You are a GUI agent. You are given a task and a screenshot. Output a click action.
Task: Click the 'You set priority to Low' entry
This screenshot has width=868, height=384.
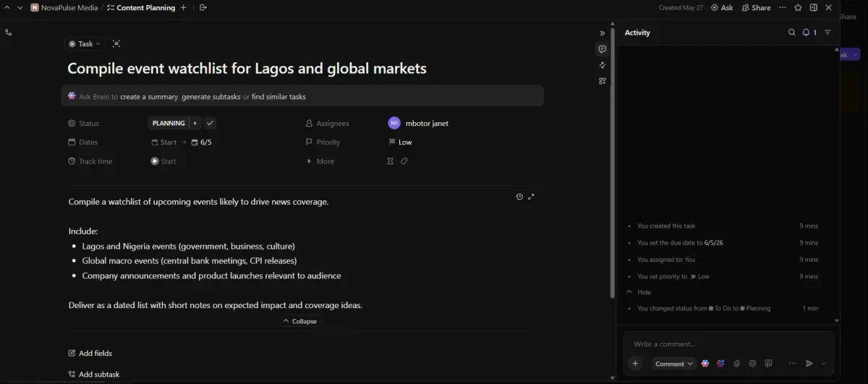[x=673, y=276]
